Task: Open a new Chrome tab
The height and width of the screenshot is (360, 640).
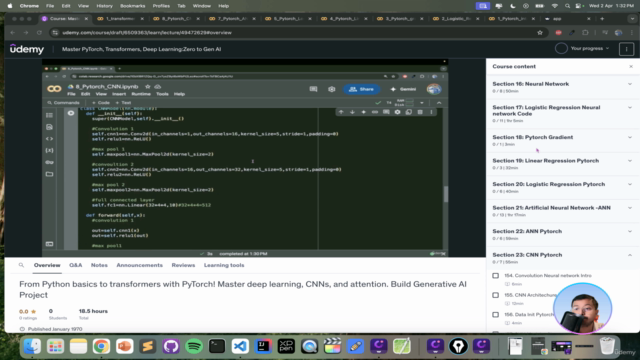Action: [x=602, y=19]
